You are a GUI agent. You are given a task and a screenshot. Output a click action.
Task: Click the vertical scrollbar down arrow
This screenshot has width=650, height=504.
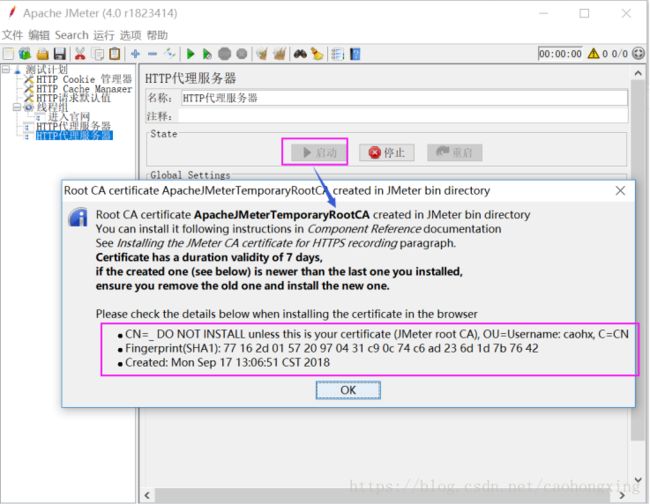point(638,480)
